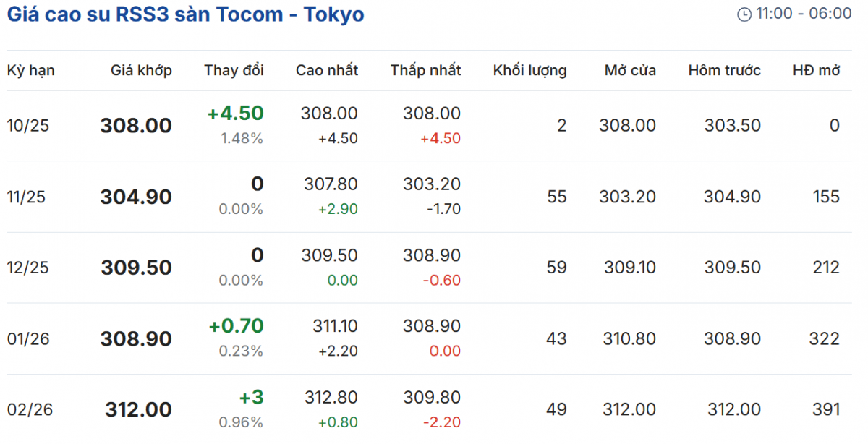Select the Kỳ hạn column header
The width and height of the screenshot is (868, 444).
click(31, 70)
